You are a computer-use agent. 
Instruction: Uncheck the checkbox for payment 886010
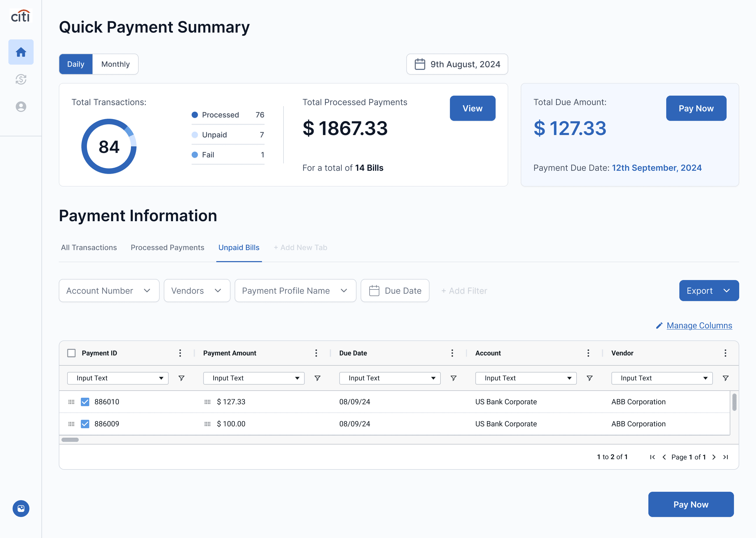[x=85, y=402]
